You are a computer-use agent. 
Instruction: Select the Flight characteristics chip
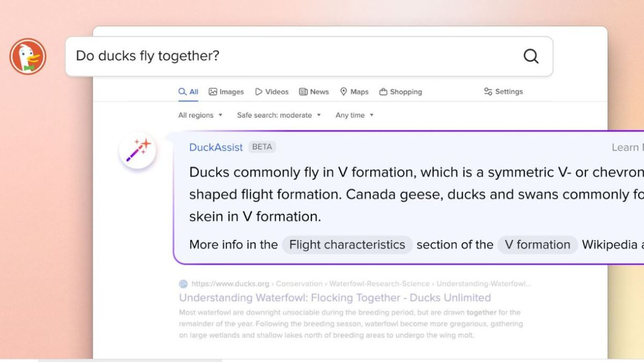(x=346, y=245)
